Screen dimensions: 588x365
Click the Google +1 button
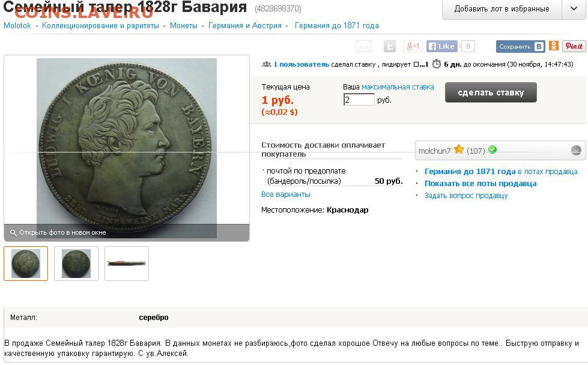click(413, 46)
